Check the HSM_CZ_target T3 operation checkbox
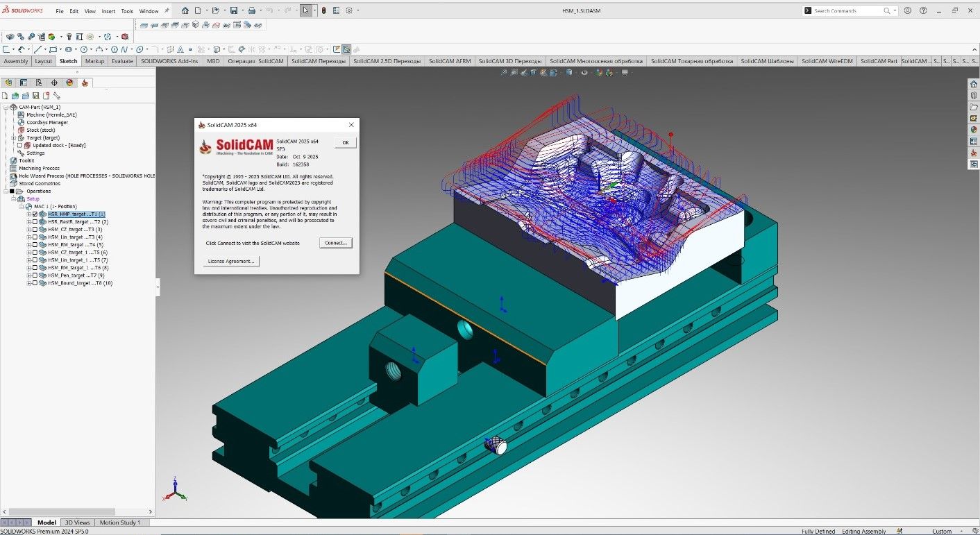The height and width of the screenshot is (535, 980). (x=35, y=229)
